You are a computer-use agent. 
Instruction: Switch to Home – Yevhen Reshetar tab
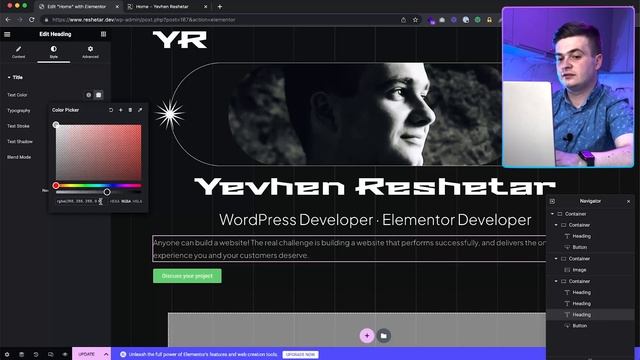point(162,7)
